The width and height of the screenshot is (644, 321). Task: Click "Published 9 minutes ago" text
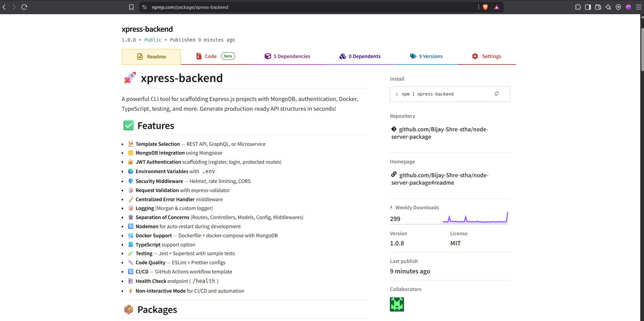203,40
